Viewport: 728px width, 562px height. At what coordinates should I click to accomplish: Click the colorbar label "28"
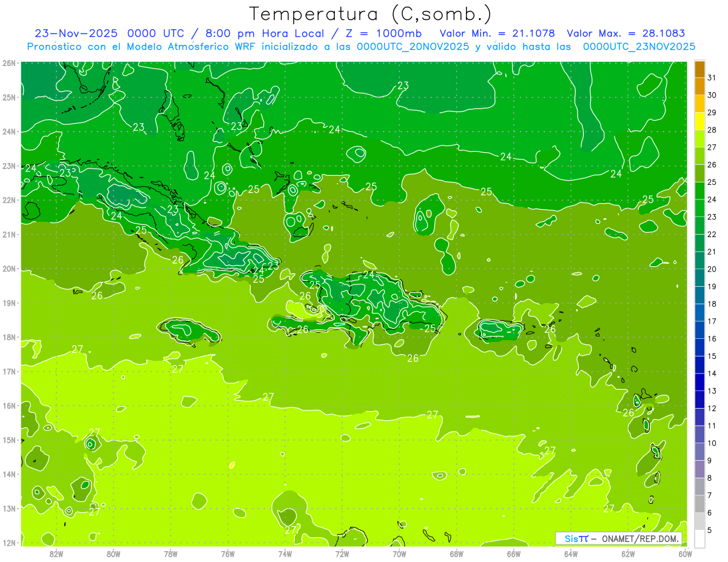712,130
